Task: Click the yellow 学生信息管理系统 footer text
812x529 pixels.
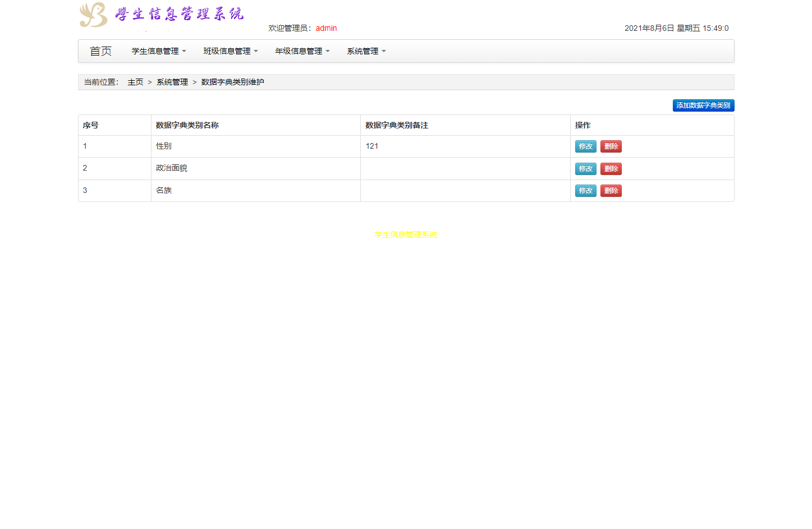Action: tap(406, 234)
